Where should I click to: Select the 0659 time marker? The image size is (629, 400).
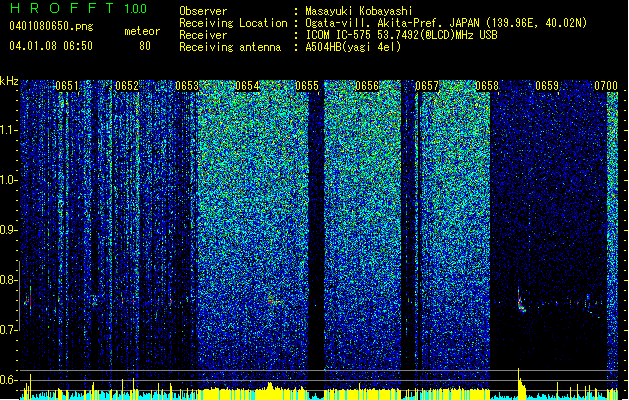pos(547,86)
